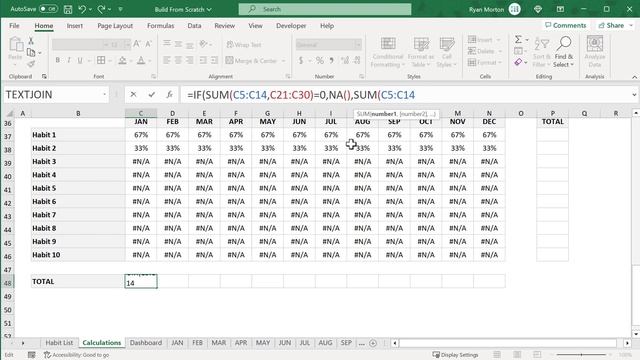Click the Cut scissors icon
640x360 pixels.
point(31,41)
